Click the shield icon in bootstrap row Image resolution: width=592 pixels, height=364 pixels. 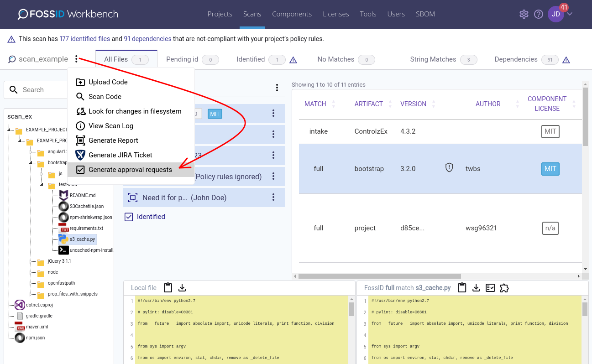449,168
